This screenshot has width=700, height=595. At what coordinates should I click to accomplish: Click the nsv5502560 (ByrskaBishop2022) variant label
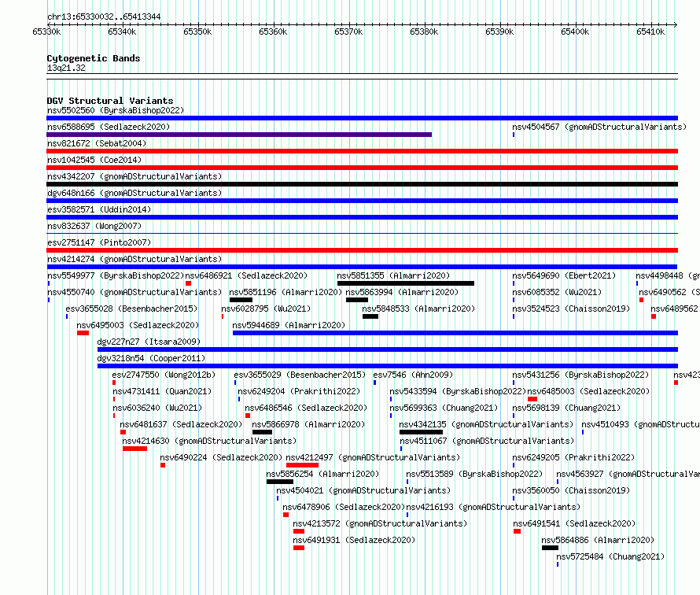point(116,110)
